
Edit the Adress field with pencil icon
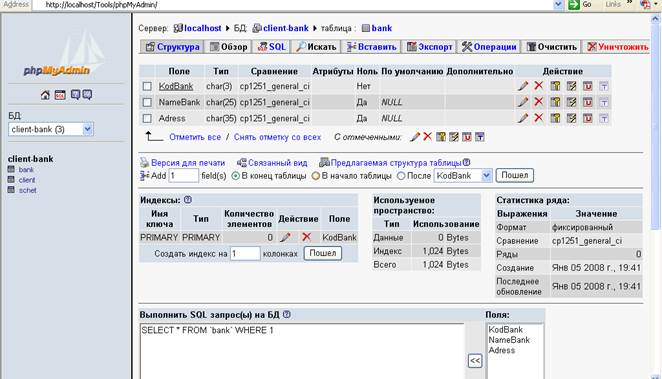tap(523, 118)
